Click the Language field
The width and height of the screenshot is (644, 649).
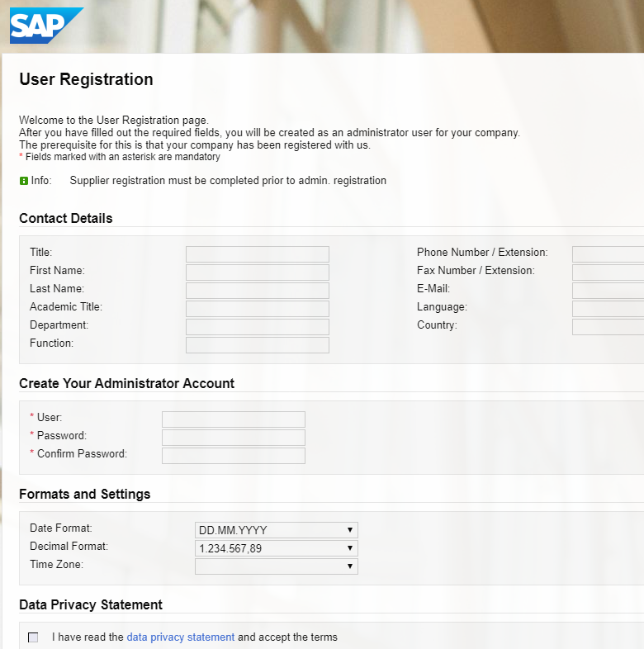tap(608, 309)
